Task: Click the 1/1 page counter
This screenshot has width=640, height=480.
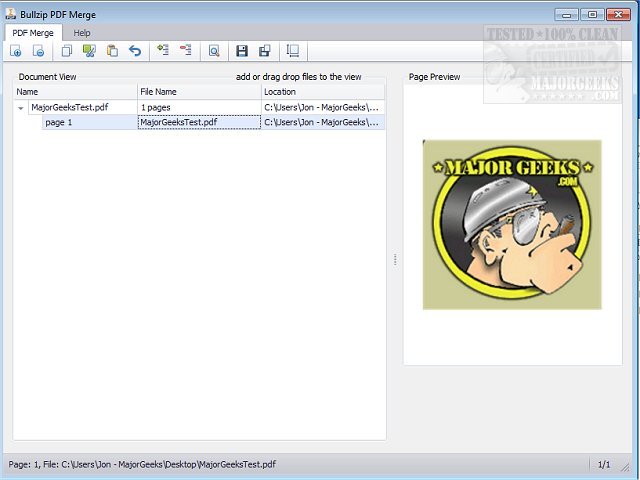Action: coord(604,464)
